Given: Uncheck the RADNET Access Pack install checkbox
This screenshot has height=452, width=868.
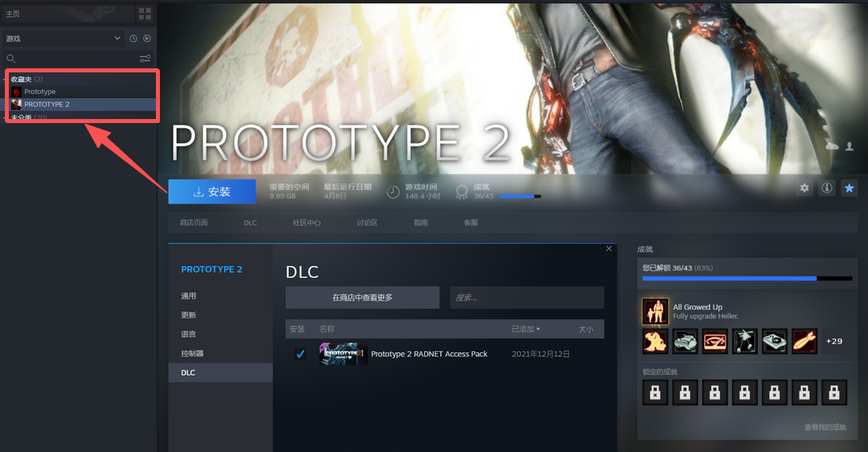Looking at the screenshot, I should (x=301, y=354).
